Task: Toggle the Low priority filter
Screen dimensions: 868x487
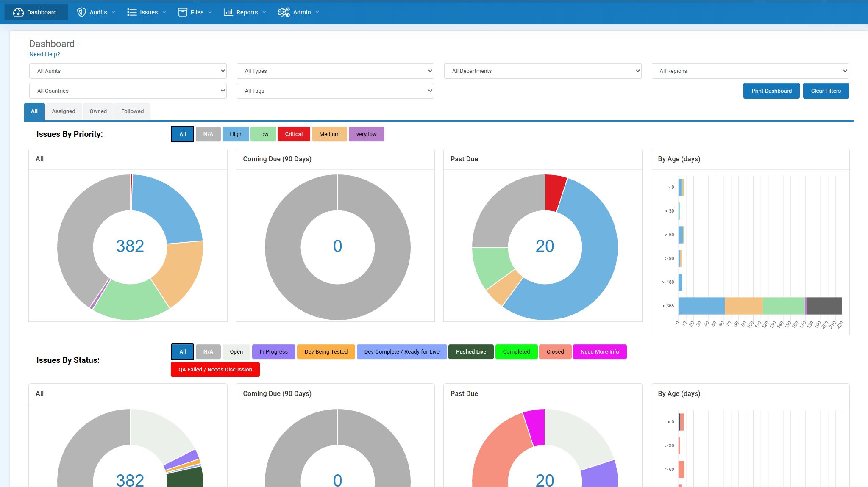Action: pyautogui.click(x=263, y=134)
